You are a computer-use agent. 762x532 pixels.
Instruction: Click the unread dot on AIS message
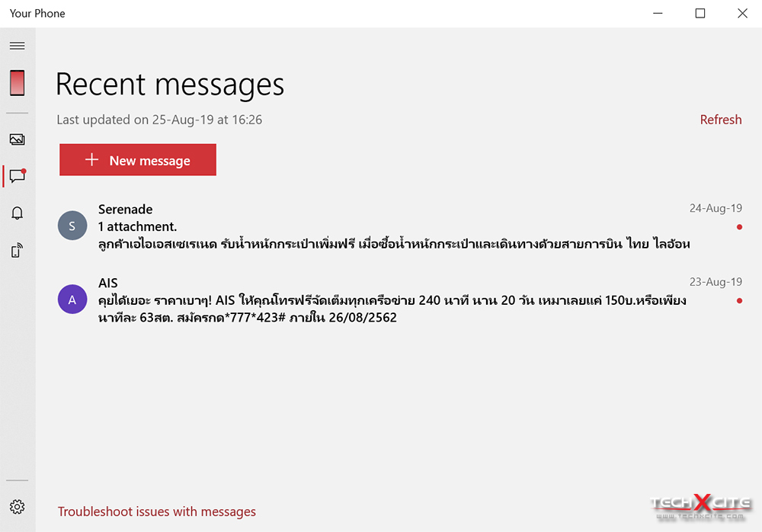pyautogui.click(x=739, y=301)
